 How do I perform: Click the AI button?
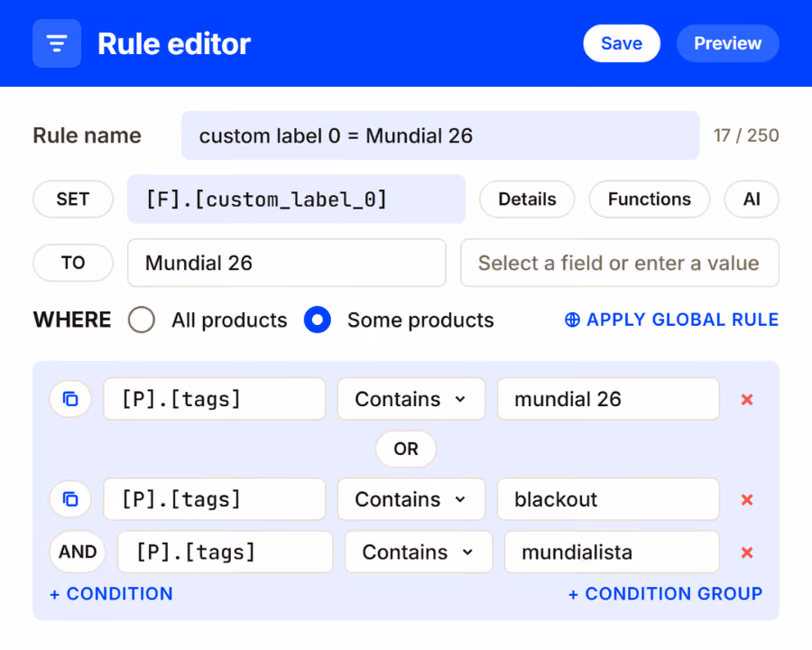(752, 199)
